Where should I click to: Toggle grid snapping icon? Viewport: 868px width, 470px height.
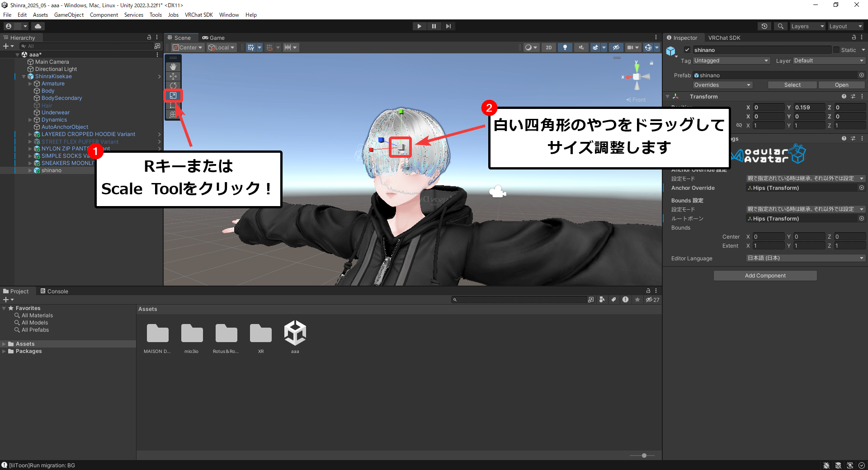pos(269,47)
